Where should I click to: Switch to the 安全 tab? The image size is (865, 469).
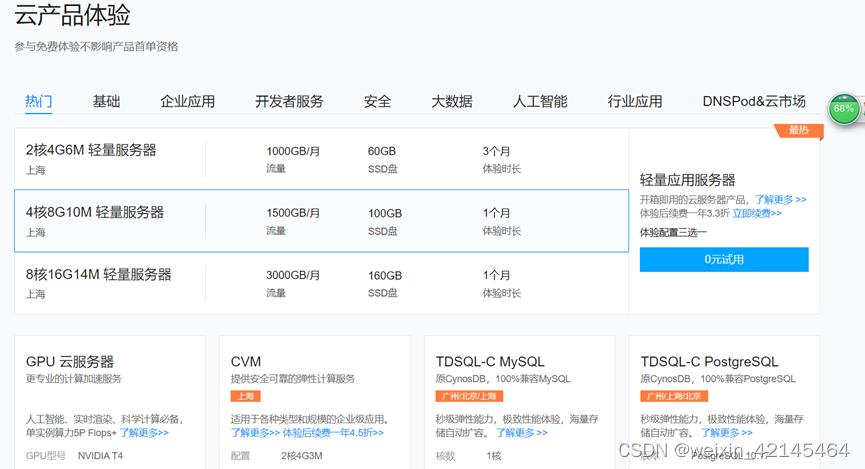click(x=377, y=102)
